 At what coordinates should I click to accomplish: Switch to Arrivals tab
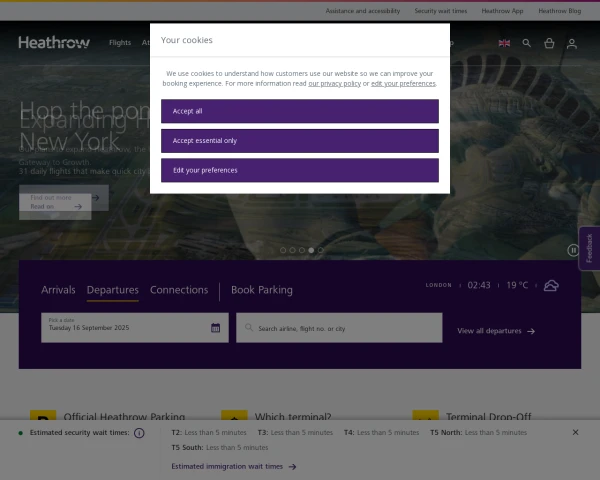[x=58, y=290]
